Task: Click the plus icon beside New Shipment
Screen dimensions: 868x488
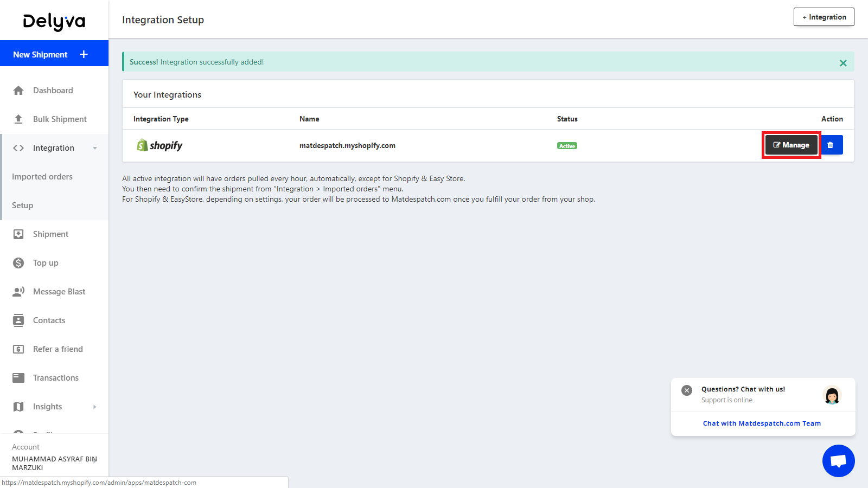Action: point(84,54)
